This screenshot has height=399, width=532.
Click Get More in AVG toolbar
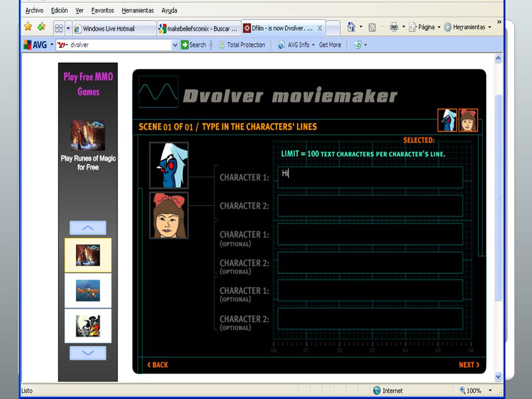(x=330, y=45)
